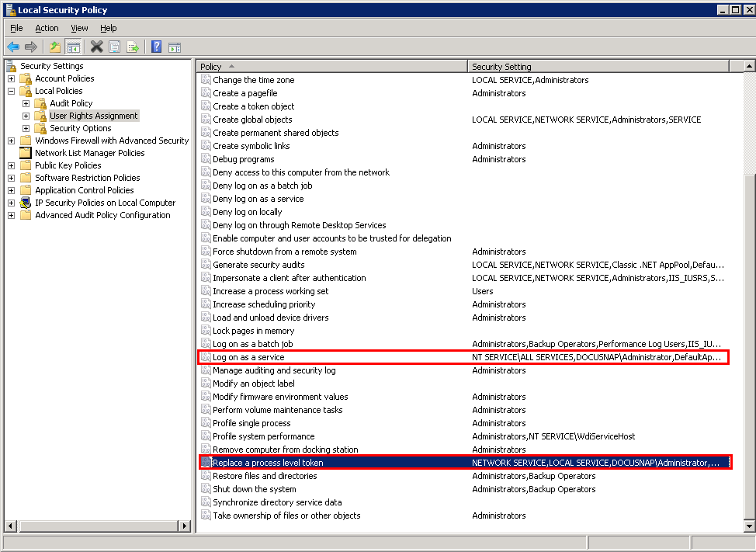Click the Account Policies folder icon
The height and width of the screenshot is (552, 756).
click(26, 78)
